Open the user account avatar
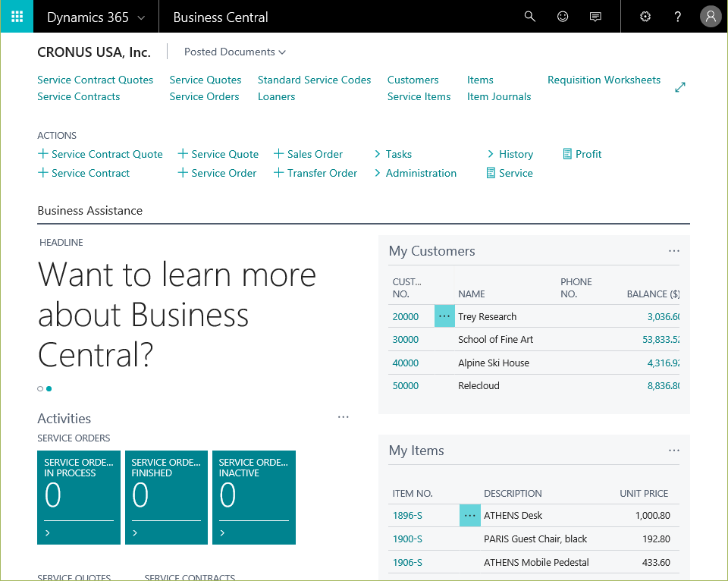 tap(711, 17)
